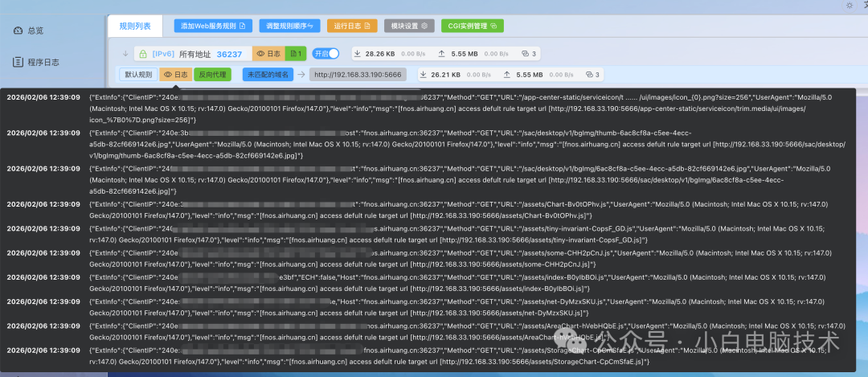Open 模块设置 module settings
The width and height of the screenshot is (868, 377).
(x=409, y=26)
